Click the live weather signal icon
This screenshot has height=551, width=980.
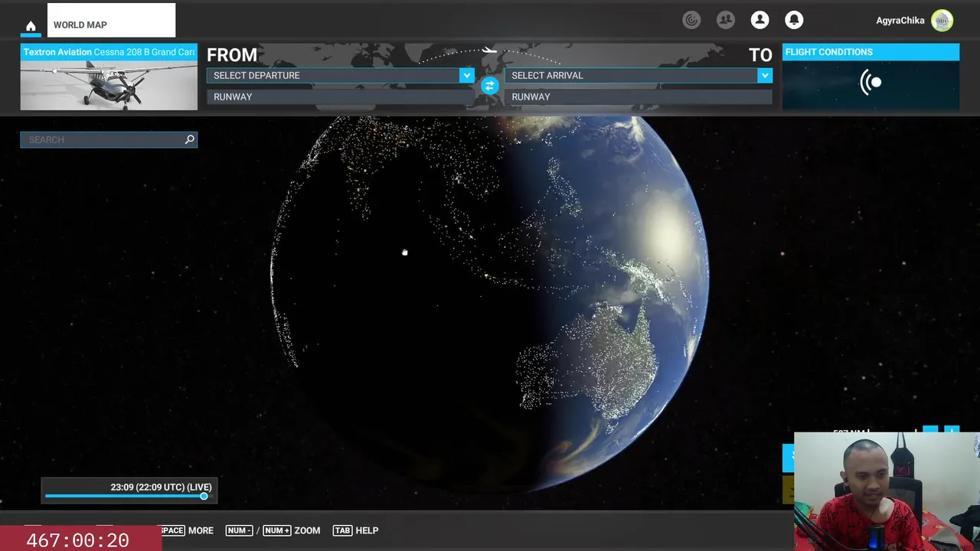point(871,83)
